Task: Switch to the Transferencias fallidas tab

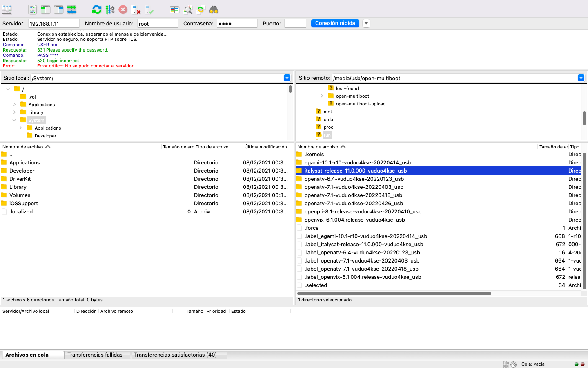Action: click(95, 355)
